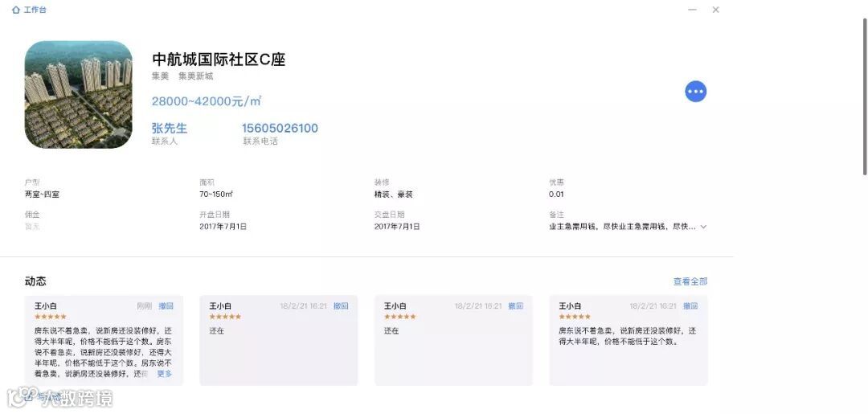Click 更多 to expand the 刚刚 card's text
The height and width of the screenshot is (414, 868).
165,374
